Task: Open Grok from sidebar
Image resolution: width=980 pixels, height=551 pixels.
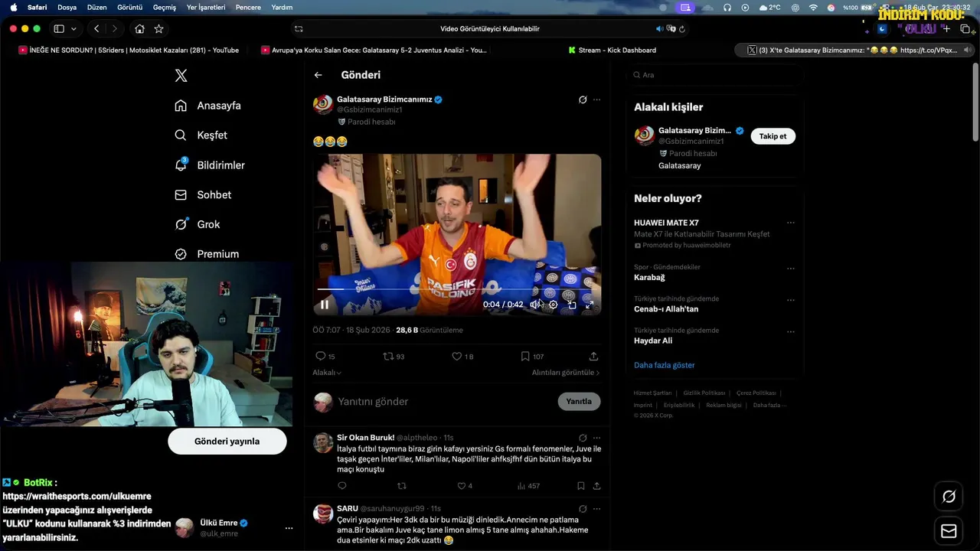Action: pyautogui.click(x=197, y=224)
